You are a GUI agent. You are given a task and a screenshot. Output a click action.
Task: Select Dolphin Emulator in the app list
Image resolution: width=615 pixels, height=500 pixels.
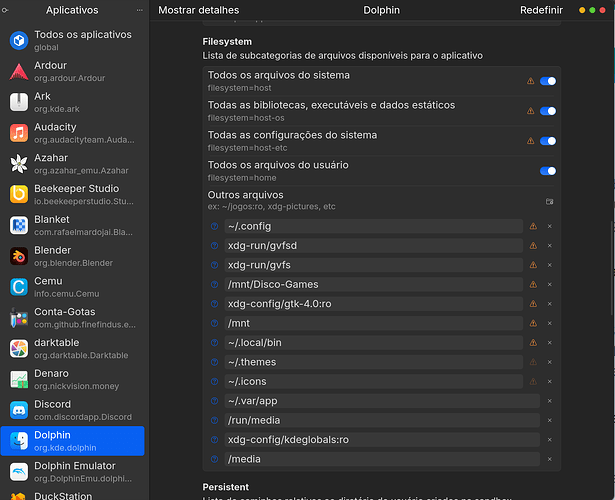pos(73,472)
